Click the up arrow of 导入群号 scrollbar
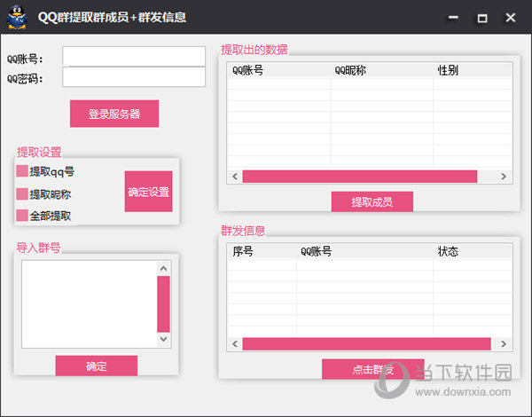This screenshot has width=532, height=417. click(163, 269)
